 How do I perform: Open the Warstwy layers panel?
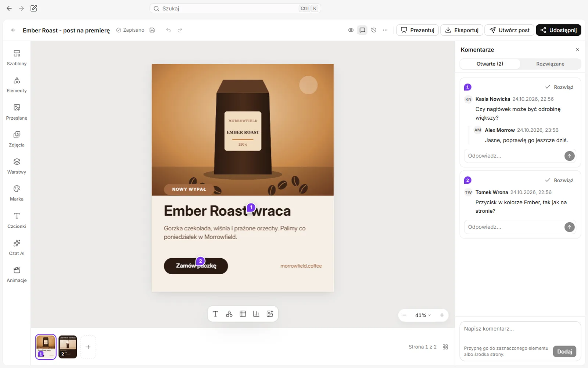(17, 166)
